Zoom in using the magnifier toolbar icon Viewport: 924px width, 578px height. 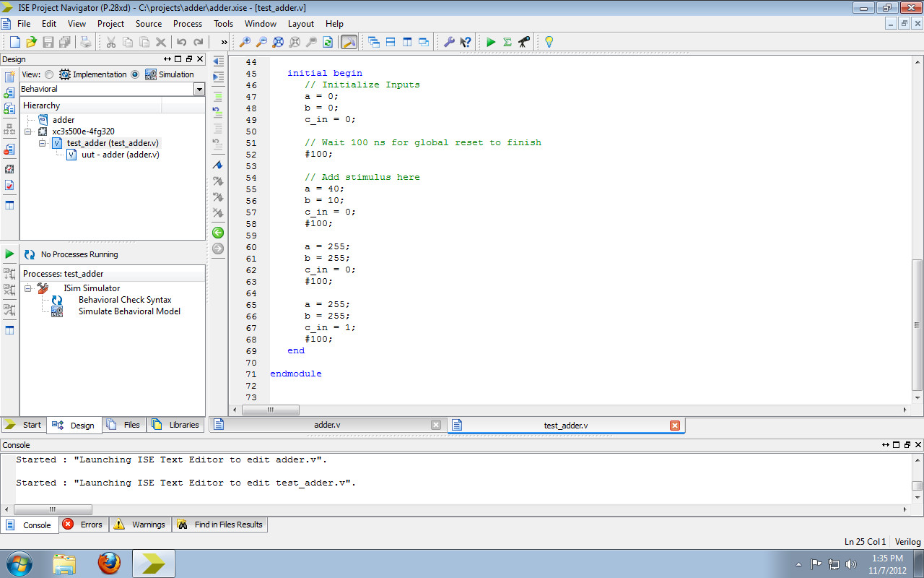pos(245,42)
